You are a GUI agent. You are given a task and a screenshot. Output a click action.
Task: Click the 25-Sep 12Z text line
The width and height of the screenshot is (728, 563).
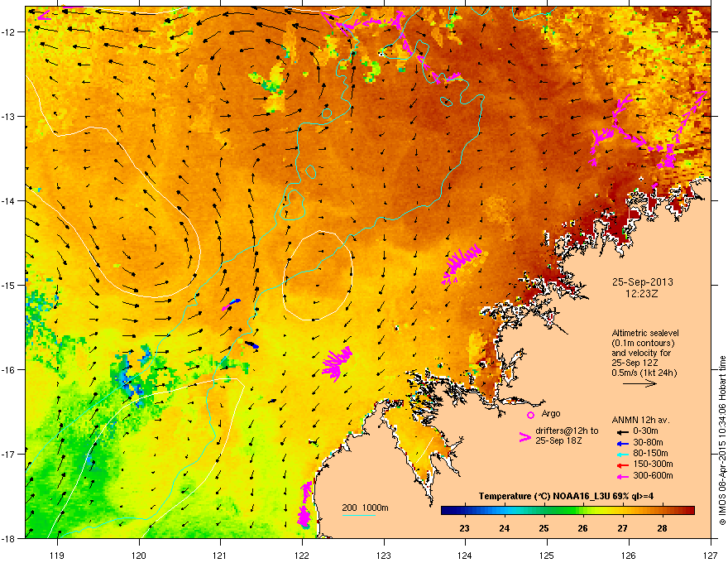635,363
